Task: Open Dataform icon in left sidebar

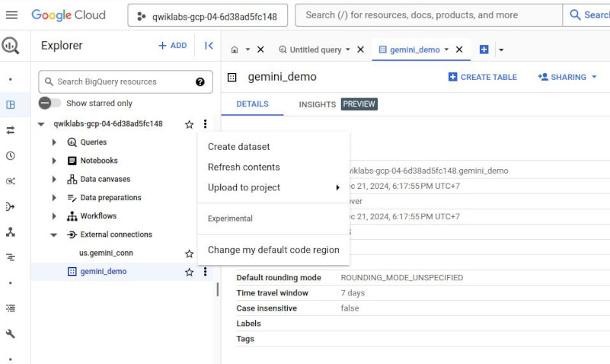Action: (x=11, y=206)
